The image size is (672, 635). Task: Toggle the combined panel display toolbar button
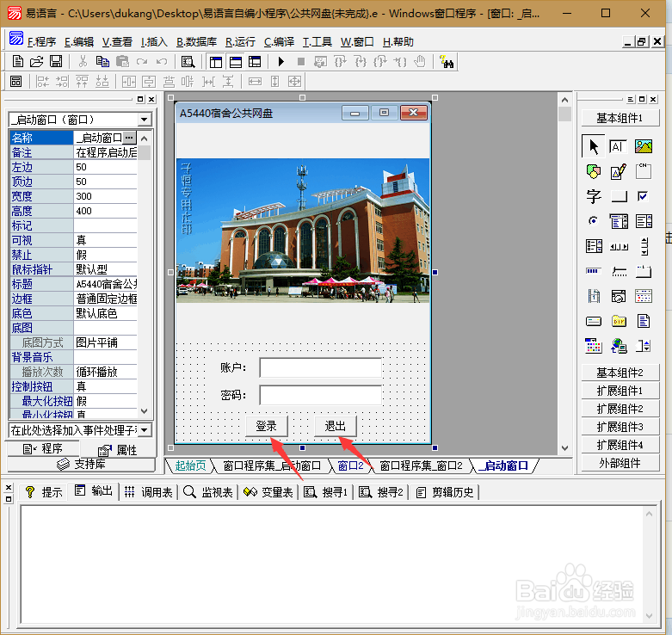tap(255, 62)
